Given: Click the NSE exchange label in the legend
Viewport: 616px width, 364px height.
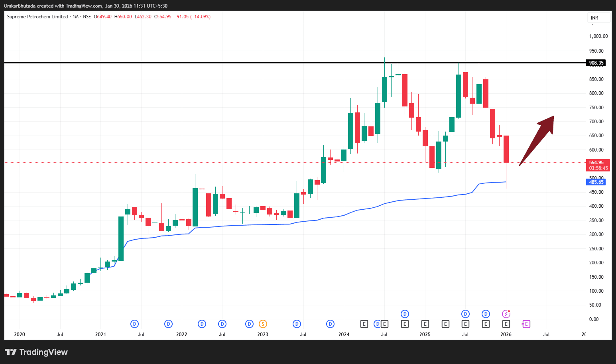Looking at the screenshot, I should click(x=87, y=17).
